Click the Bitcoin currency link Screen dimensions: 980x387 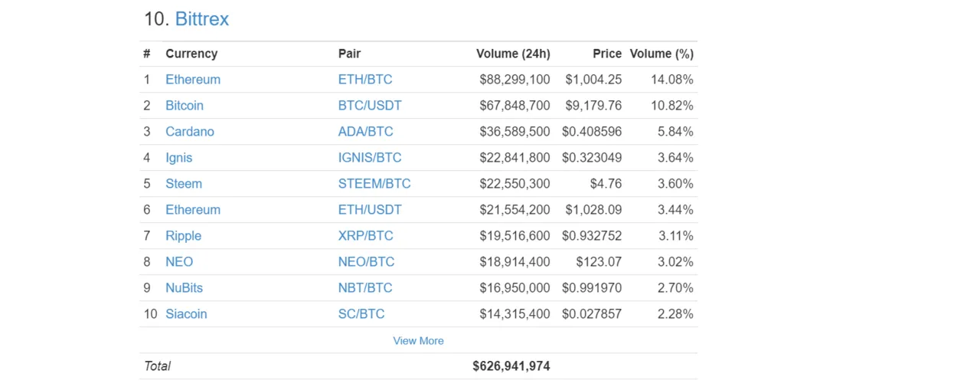click(x=185, y=106)
